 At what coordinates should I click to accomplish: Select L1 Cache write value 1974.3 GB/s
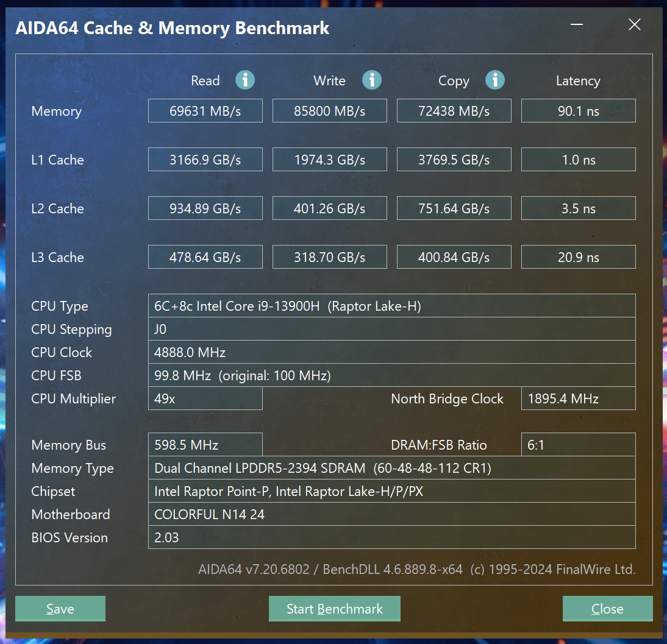(330, 160)
